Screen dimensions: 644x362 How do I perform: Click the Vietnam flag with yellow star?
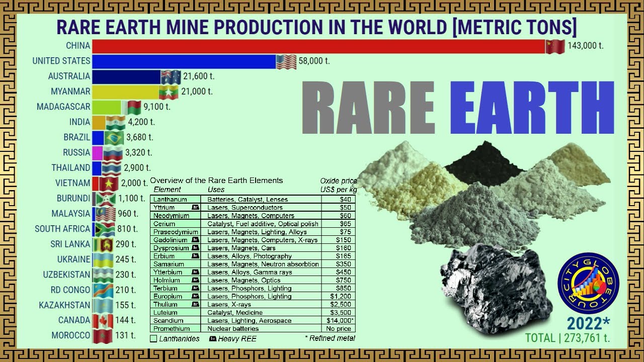109,184
